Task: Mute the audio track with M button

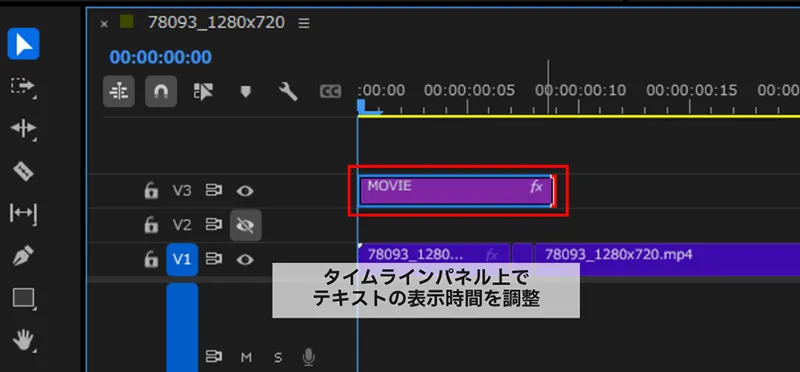Action: click(246, 357)
